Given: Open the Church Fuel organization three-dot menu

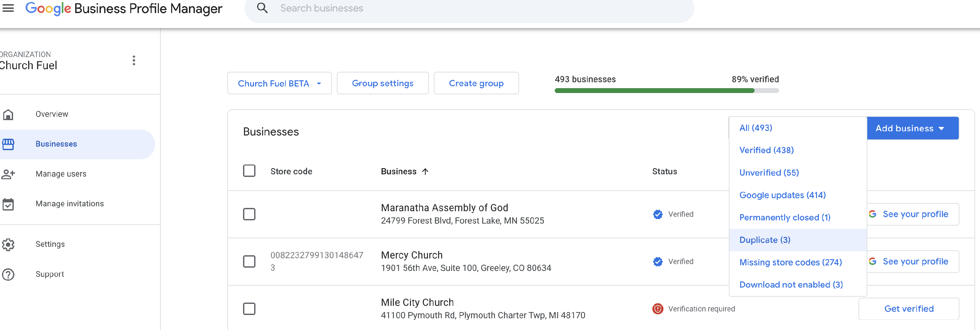Looking at the screenshot, I should 134,60.
